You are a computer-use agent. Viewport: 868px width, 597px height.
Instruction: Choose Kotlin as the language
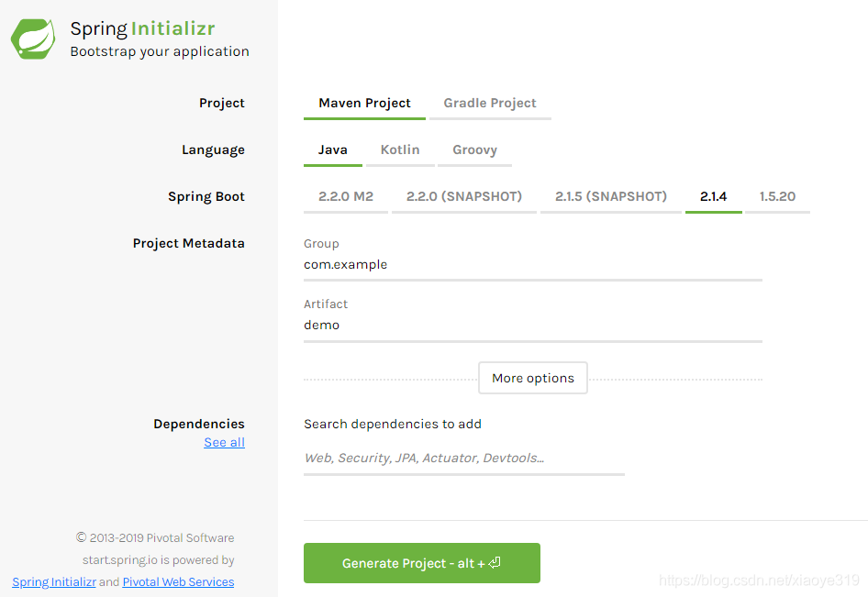pyautogui.click(x=400, y=150)
